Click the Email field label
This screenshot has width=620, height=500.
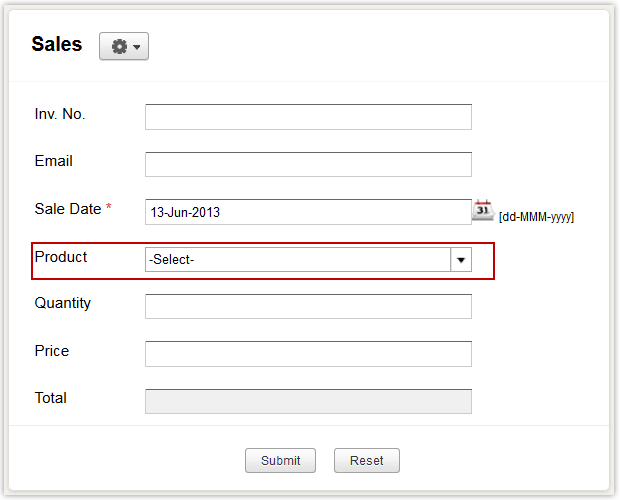click(54, 161)
